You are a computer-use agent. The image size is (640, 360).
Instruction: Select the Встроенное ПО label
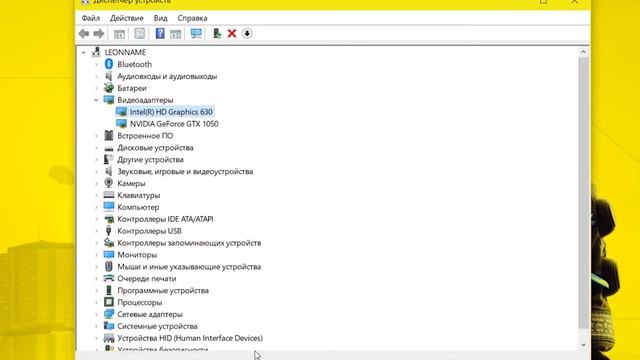pyautogui.click(x=145, y=136)
